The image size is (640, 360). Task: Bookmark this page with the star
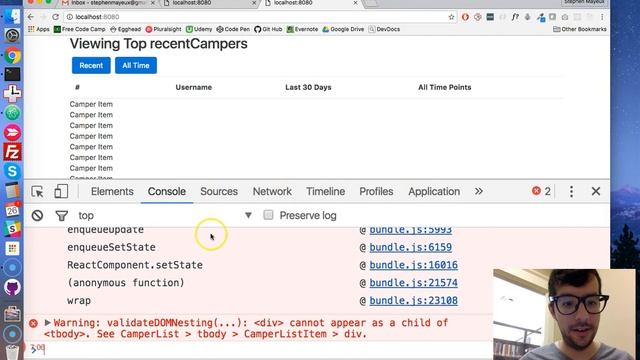pyautogui.click(x=451, y=17)
